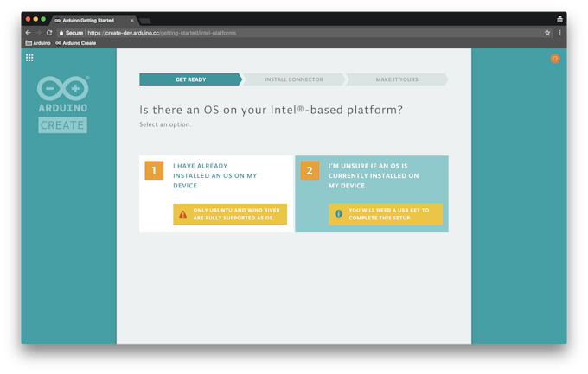This screenshot has height=374, width=588.
Task: Choose 'I have already installed an OS' option
Action: pyautogui.click(x=216, y=194)
